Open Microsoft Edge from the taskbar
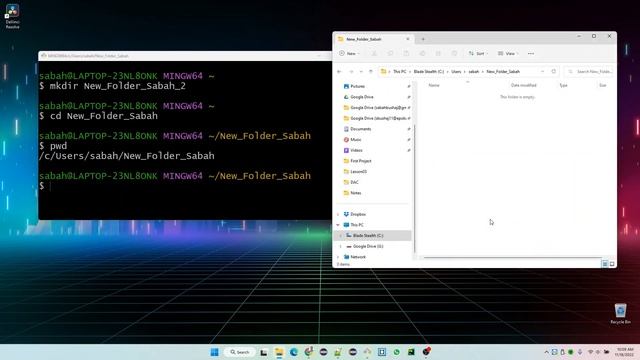640x360 pixels. click(293, 352)
